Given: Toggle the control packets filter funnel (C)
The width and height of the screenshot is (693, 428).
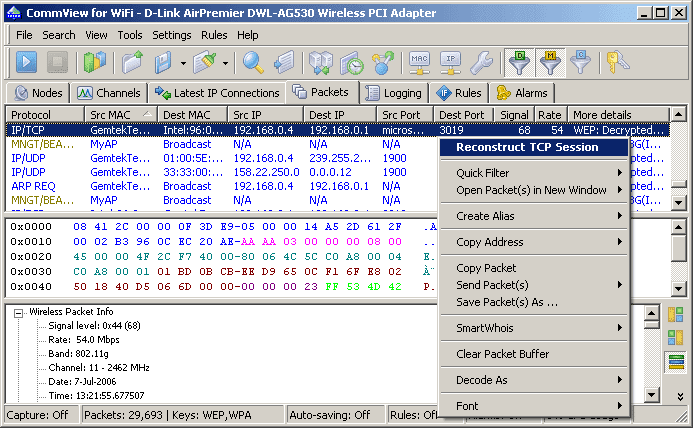Looking at the screenshot, I should [580, 62].
